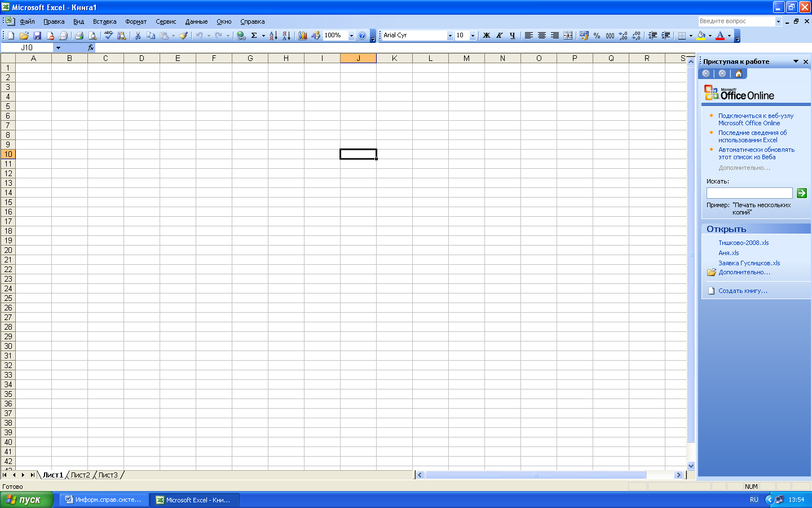
Task: Paste from clipboard using toolbar icon
Action: tap(164, 36)
